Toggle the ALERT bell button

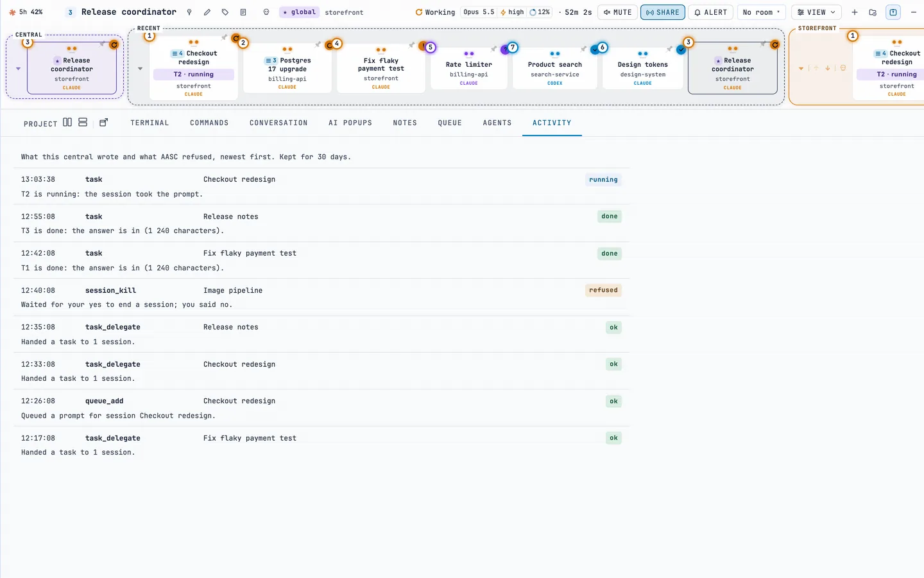tap(710, 12)
